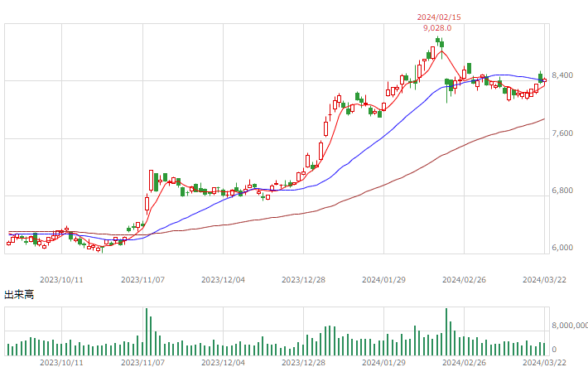Click price chart date label 2023/11/07

pos(143,280)
